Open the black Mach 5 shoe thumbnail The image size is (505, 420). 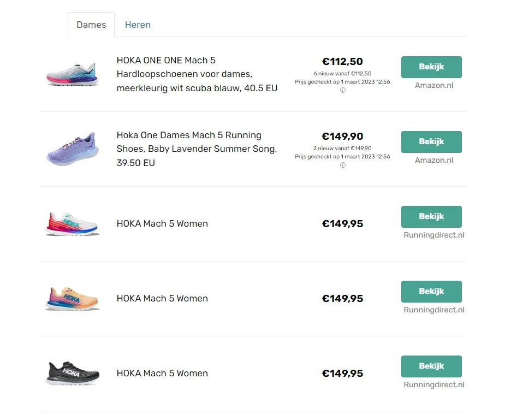click(72, 374)
